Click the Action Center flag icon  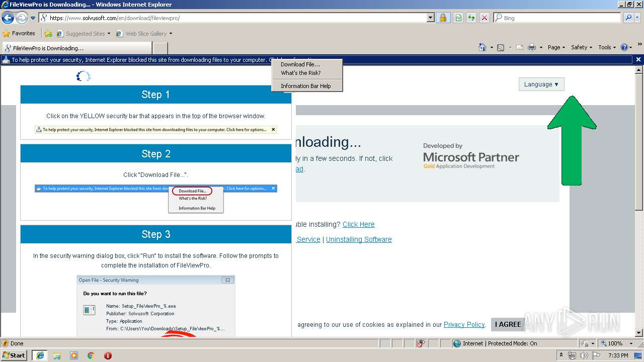pyautogui.click(x=596, y=355)
